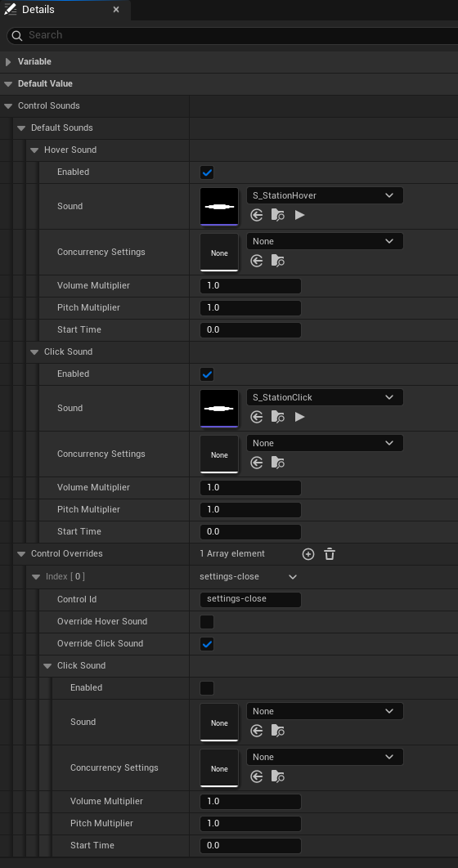Browse to Hover Sound Concurrency Settings asset

point(277,261)
